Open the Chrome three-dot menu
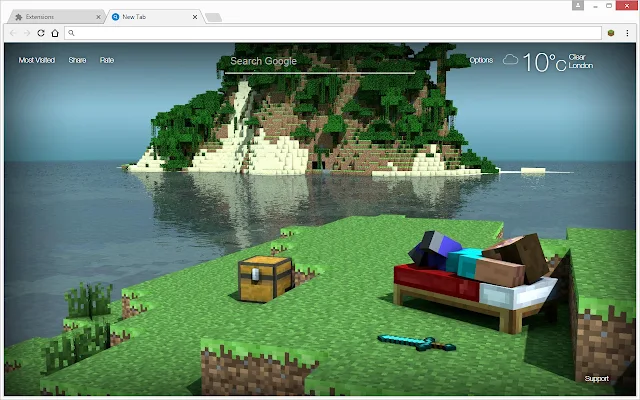This screenshot has width=640, height=400. point(627,33)
